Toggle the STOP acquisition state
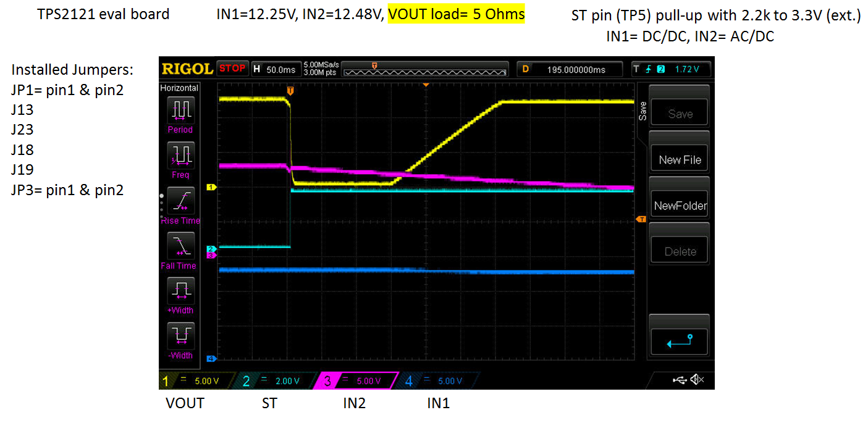The width and height of the screenshot is (868, 423). point(232,69)
